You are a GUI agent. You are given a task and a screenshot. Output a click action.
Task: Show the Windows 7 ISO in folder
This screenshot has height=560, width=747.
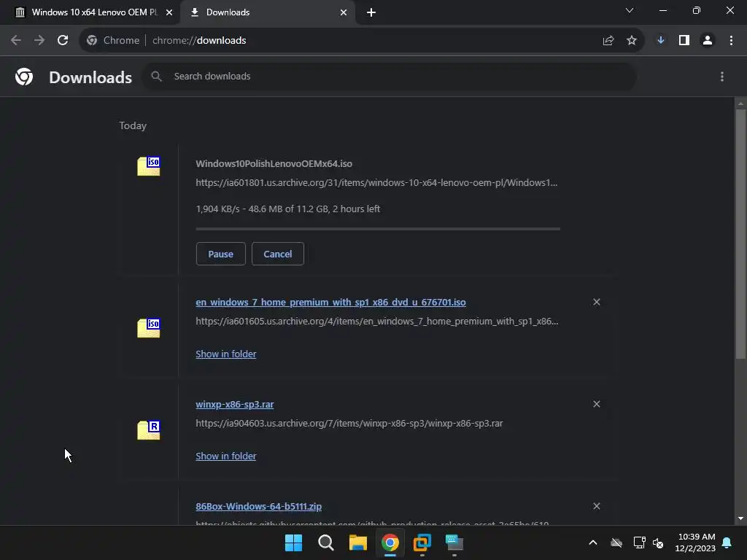226,354
